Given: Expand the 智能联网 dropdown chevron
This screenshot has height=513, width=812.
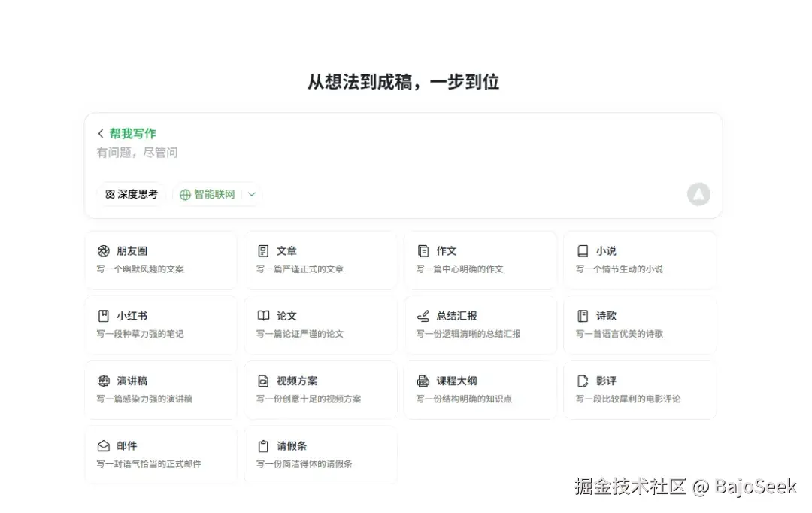Looking at the screenshot, I should 253,194.
